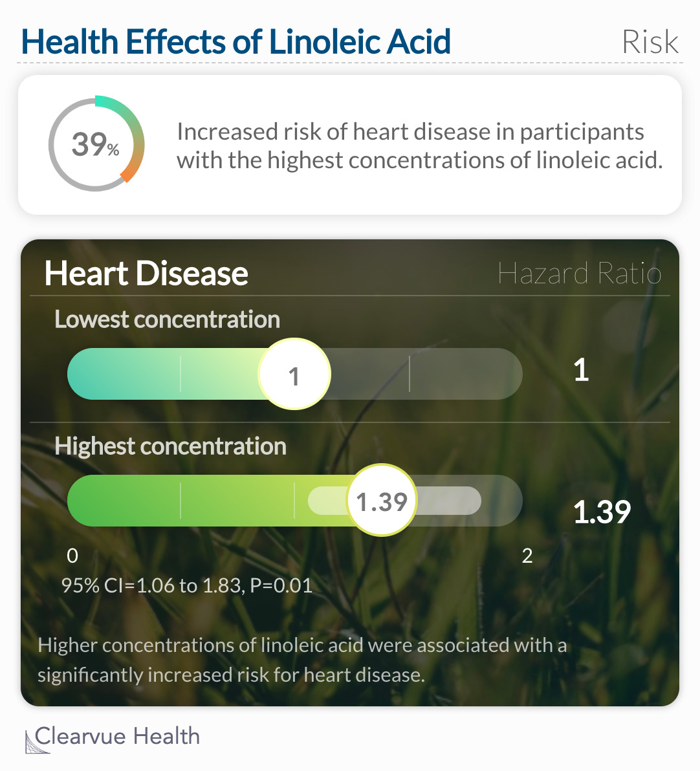Click the Highest concentration label
This screenshot has width=700, height=771.
click(170, 446)
